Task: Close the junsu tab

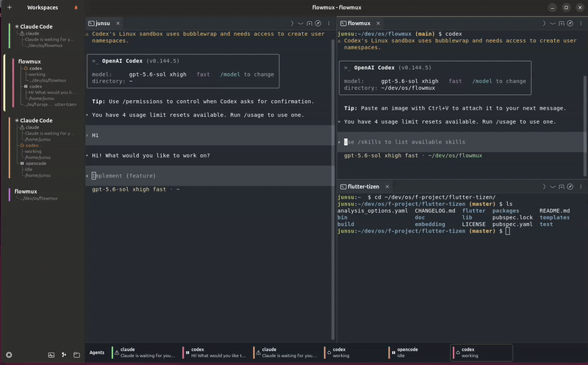Action: pyautogui.click(x=118, y=24)
